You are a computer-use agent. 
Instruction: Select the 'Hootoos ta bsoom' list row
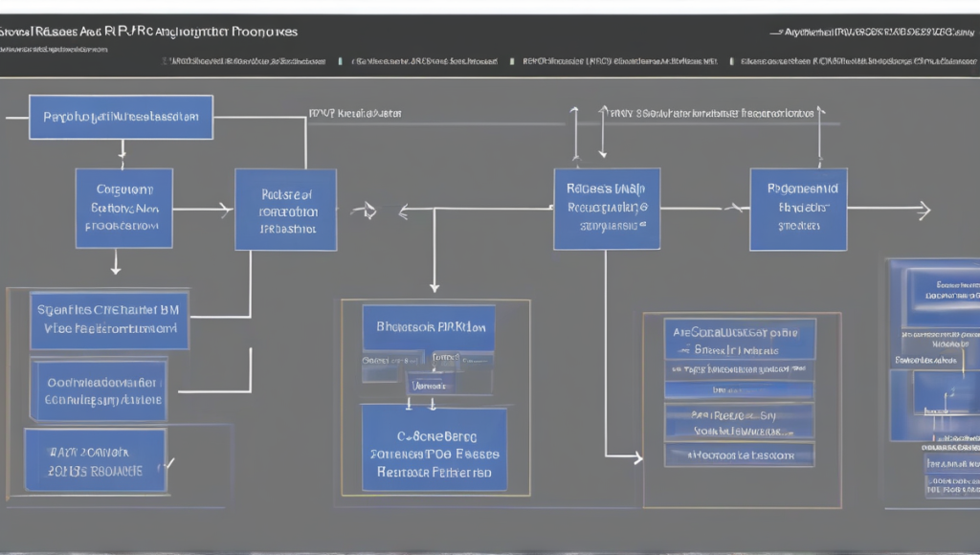point(739,455)
